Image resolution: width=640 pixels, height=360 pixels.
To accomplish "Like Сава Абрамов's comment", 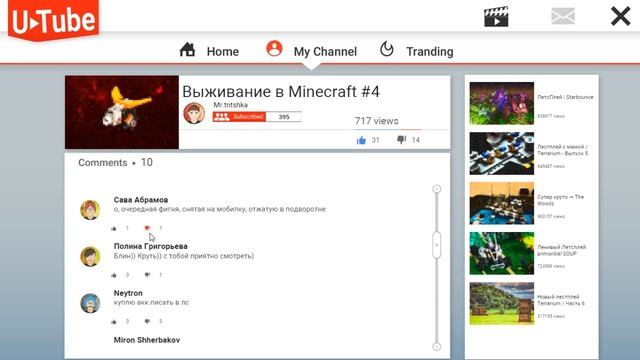I will [x=114, y=228].
